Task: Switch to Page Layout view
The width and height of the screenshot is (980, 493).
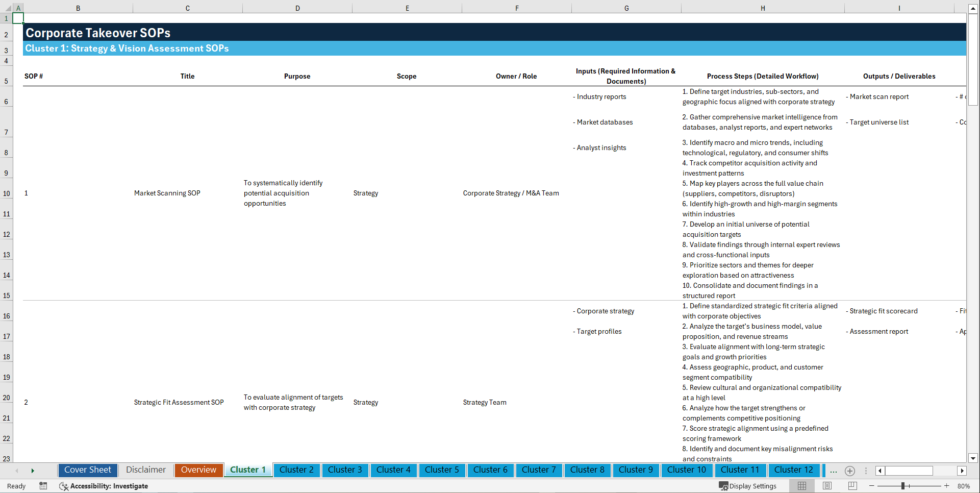Action: 827,486
